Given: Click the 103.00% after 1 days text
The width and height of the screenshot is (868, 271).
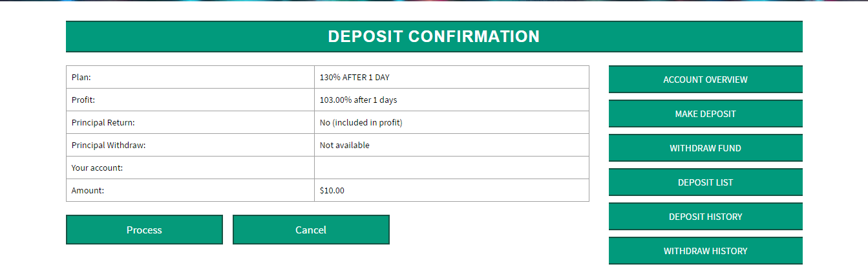Looking at the screenshot, I should click(359, 100).
